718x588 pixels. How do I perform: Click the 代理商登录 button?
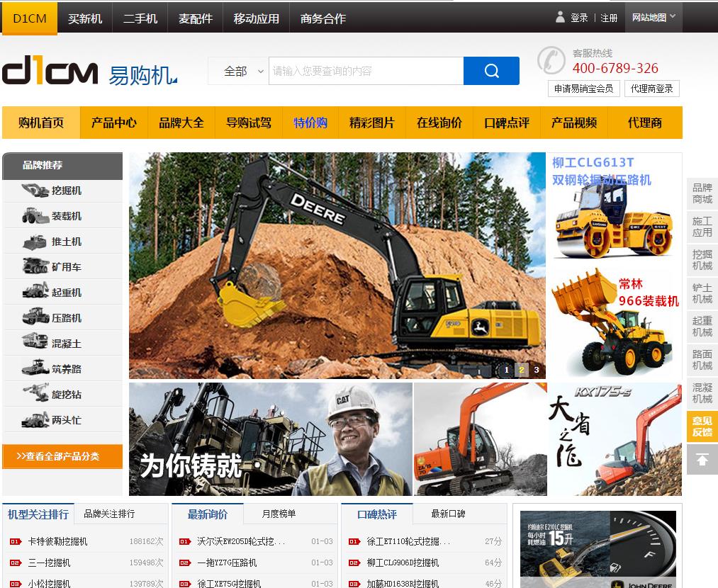click(651, 89)
